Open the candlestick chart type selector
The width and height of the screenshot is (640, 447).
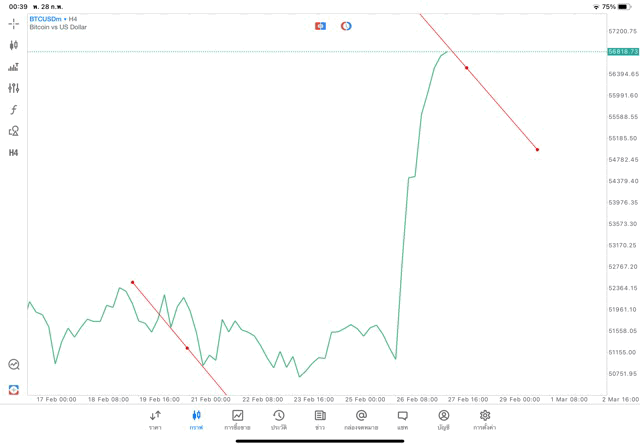coord(13,45)
